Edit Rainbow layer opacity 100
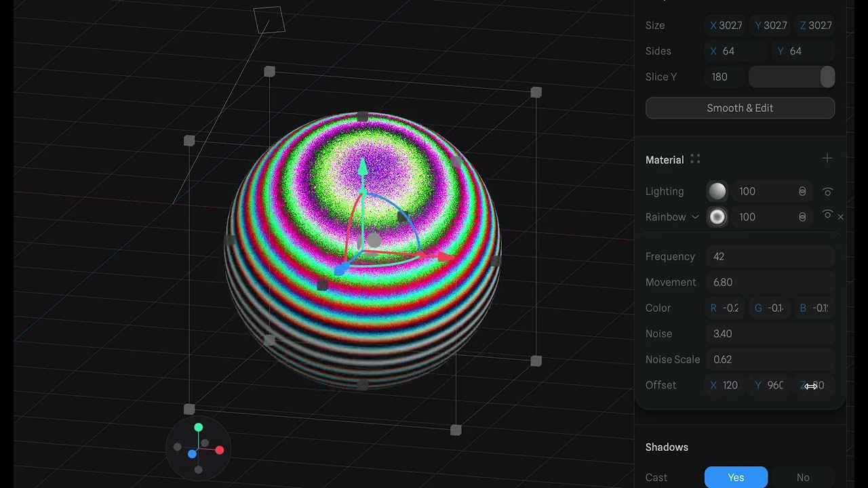The height and width of the screenshot is (488, 868). [x=762, y=217]
